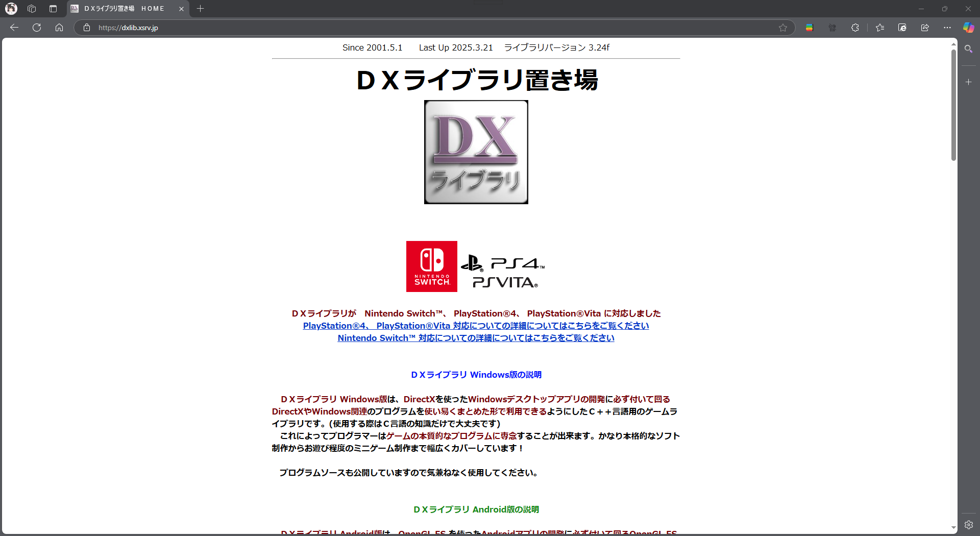Open the Favorites list icon
The image size is (980, 536).
(879, 28)
